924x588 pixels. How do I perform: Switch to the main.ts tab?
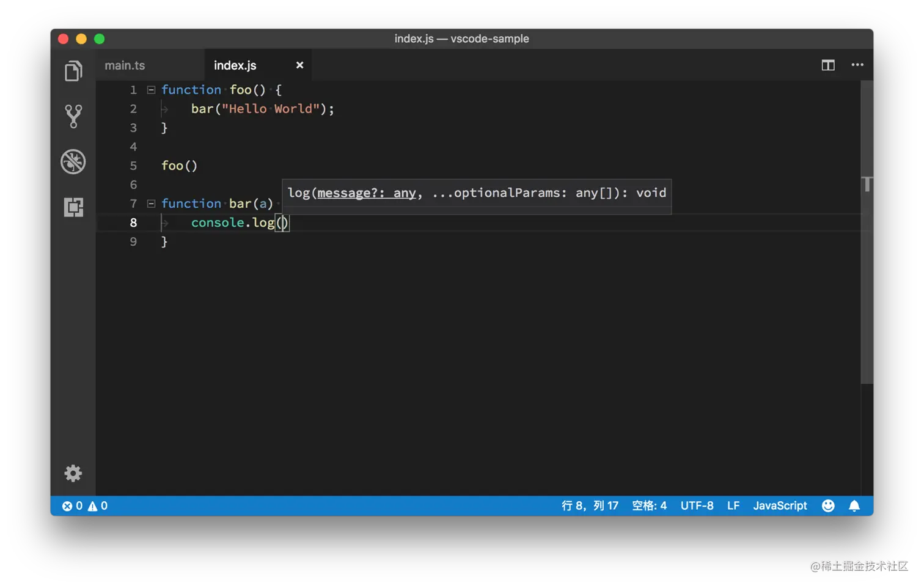(125, 65)
